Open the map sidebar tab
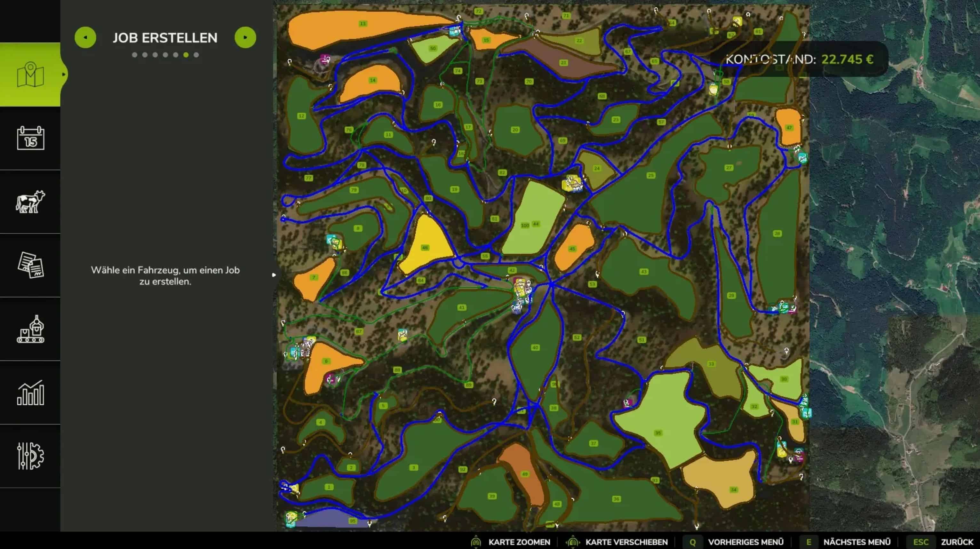Viewport: 980px width, 549px height. 30,75
